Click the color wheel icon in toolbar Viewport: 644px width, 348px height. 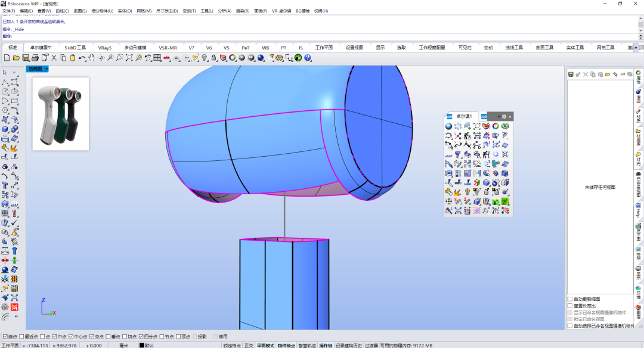pyautogui.click(x=233, y=58)
